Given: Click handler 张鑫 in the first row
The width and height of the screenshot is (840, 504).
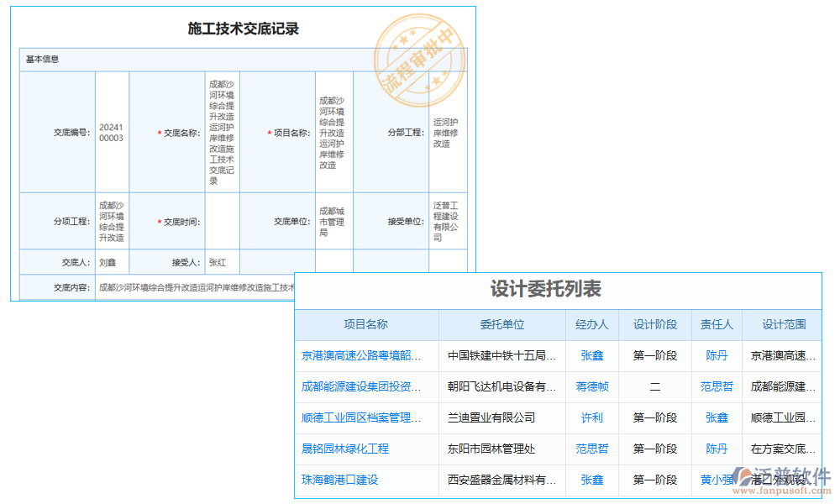Looking at the screenshot, I should click(591, 355).
